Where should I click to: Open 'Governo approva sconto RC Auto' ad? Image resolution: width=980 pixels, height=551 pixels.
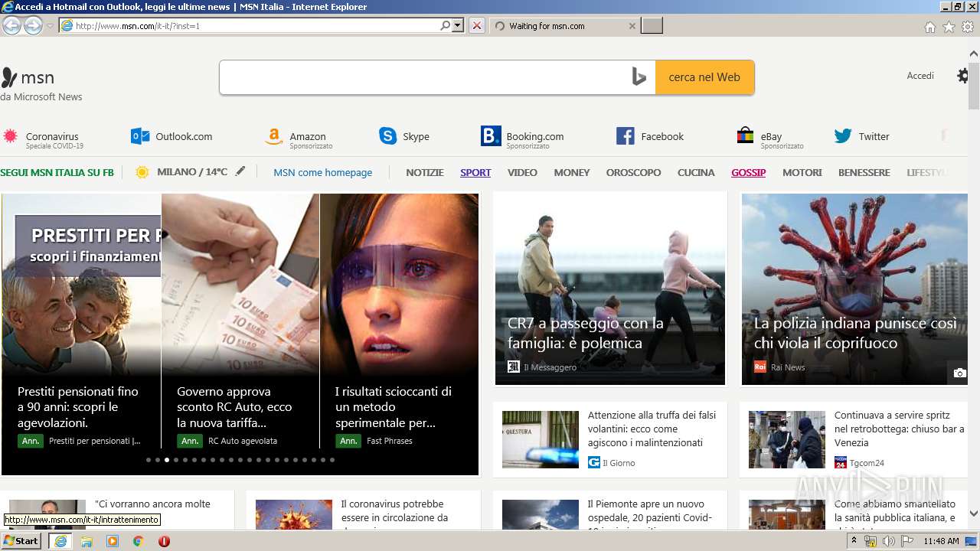pyautogui.click(x=240, y=321)
